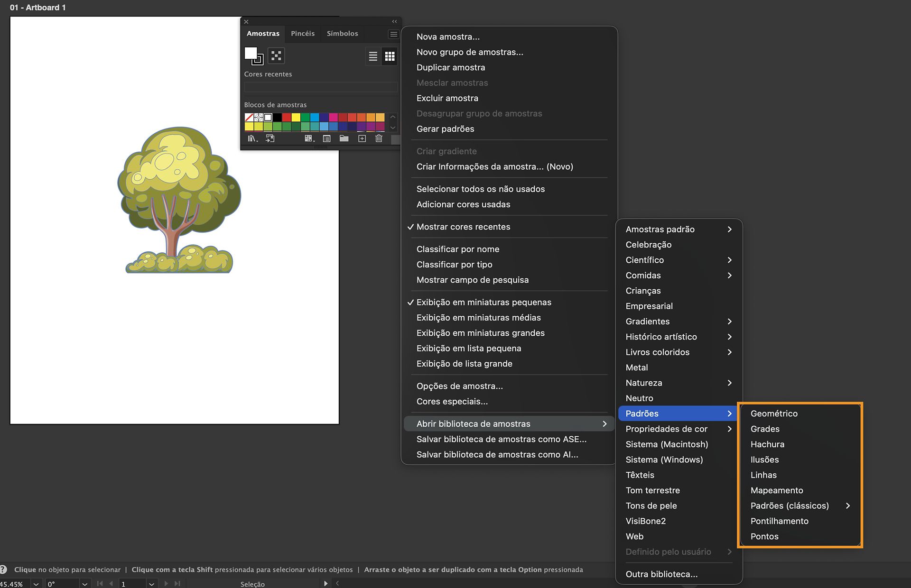Open the swatch libraries menu icon
The image size is (911, 588).
click(x=252, y=138)
